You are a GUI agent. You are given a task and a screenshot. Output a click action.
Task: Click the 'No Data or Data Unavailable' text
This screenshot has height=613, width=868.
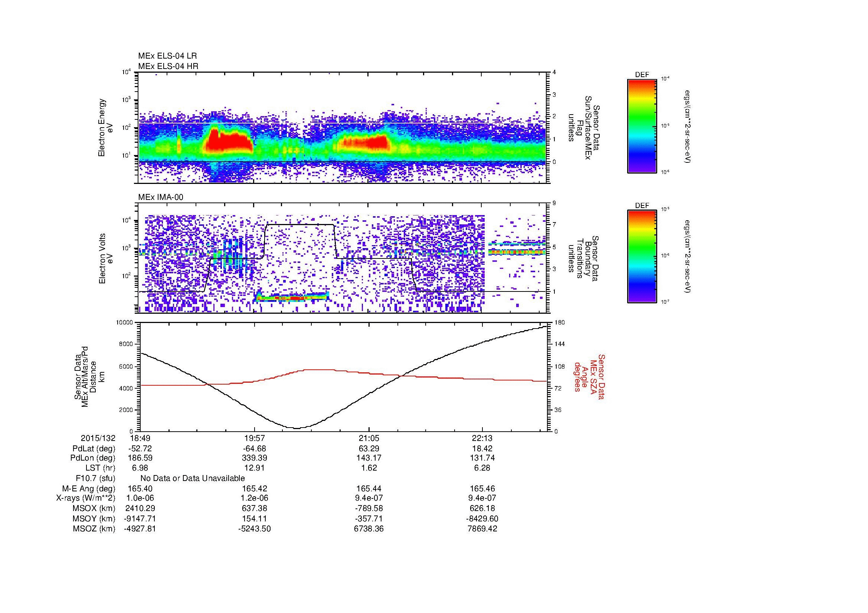pos(193,478)
